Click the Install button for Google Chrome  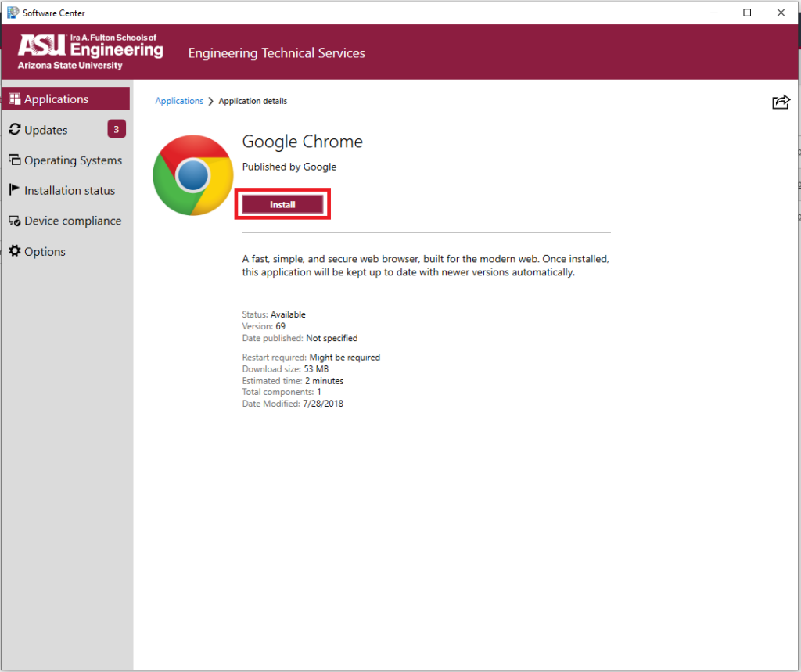(282, 204)
